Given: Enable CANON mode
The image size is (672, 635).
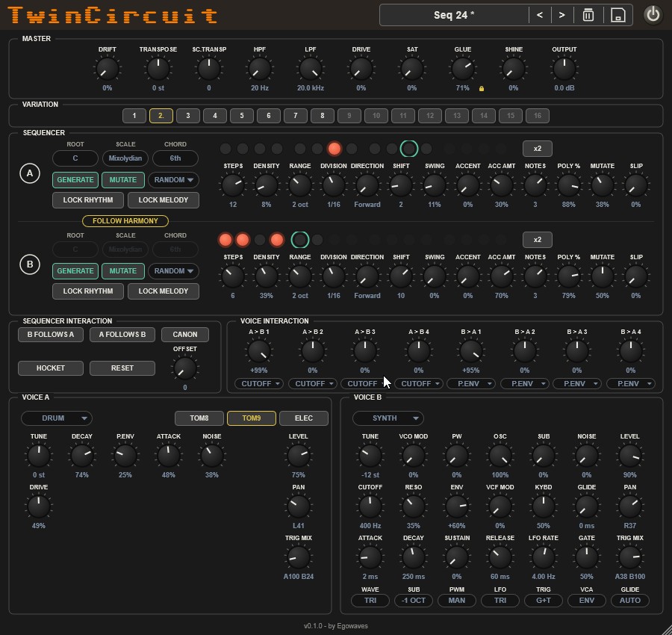Looking at the screenshot, I should pos(185,335).
